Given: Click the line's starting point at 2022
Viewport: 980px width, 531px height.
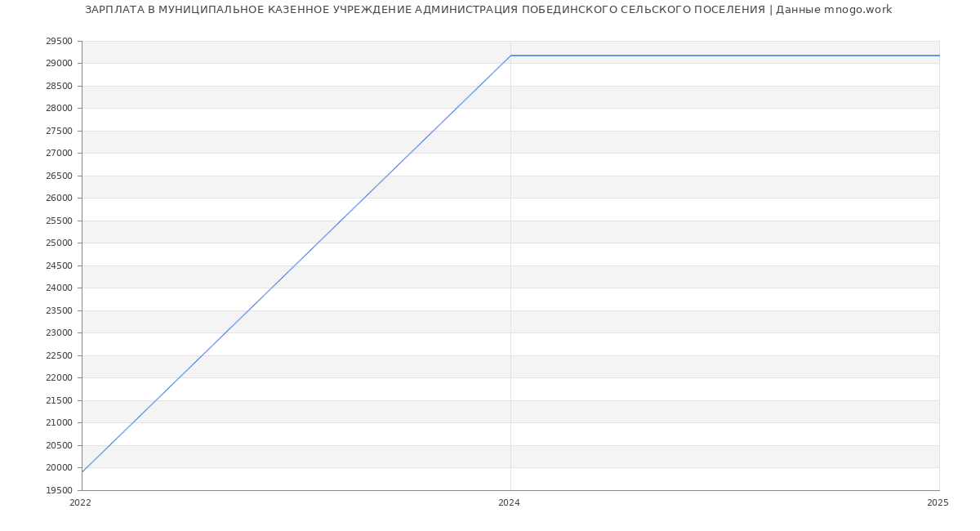Looking at the screenshot, I should tap(82, 471).
